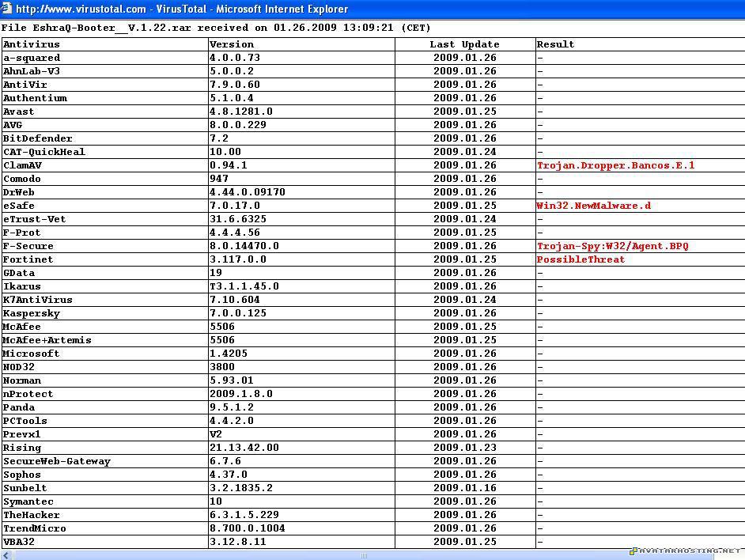Viewport: 745px width, 560px height.
Task: Click the Sunbelt last update date
Action: [464, 488]
